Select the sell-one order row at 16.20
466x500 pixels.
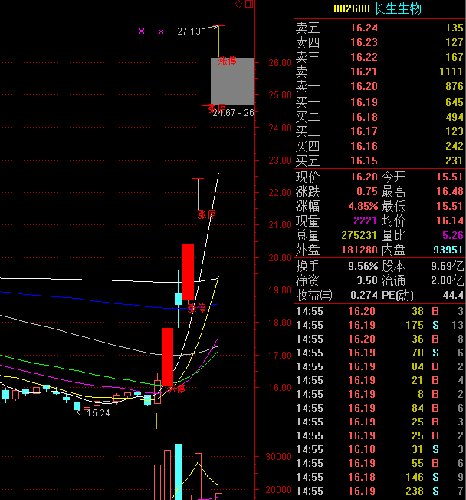[x=380, y=86]
